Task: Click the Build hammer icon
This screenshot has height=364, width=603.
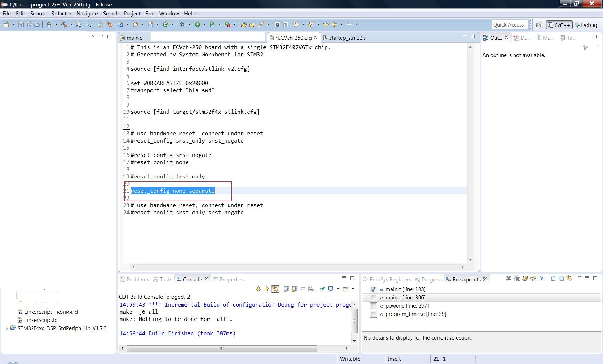Action: (64, 24)
